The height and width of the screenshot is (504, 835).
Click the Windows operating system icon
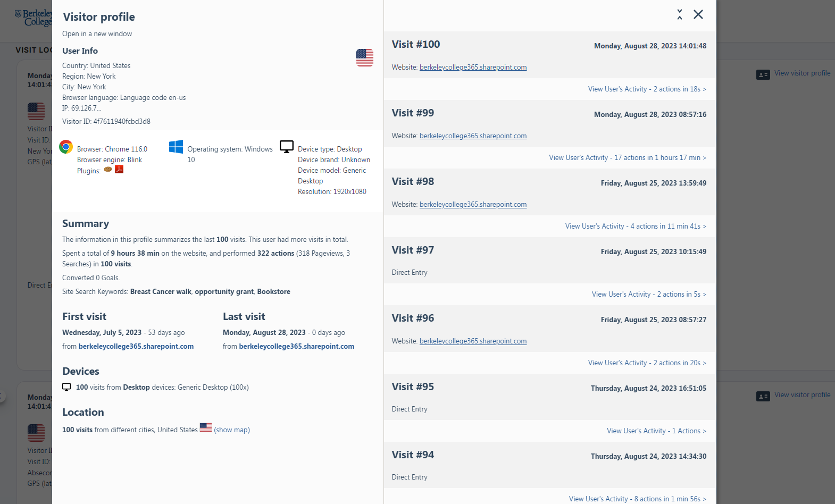[176, 147]
